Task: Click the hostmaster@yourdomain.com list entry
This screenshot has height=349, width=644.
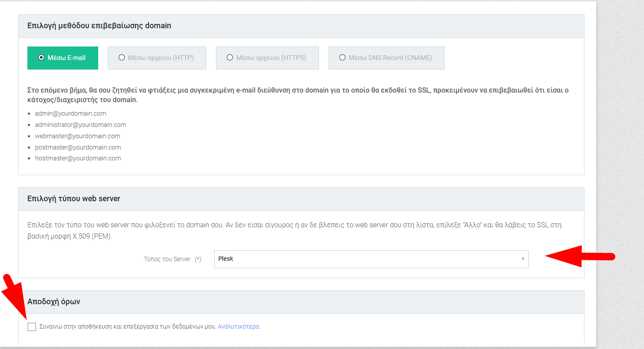Action: 78,158
